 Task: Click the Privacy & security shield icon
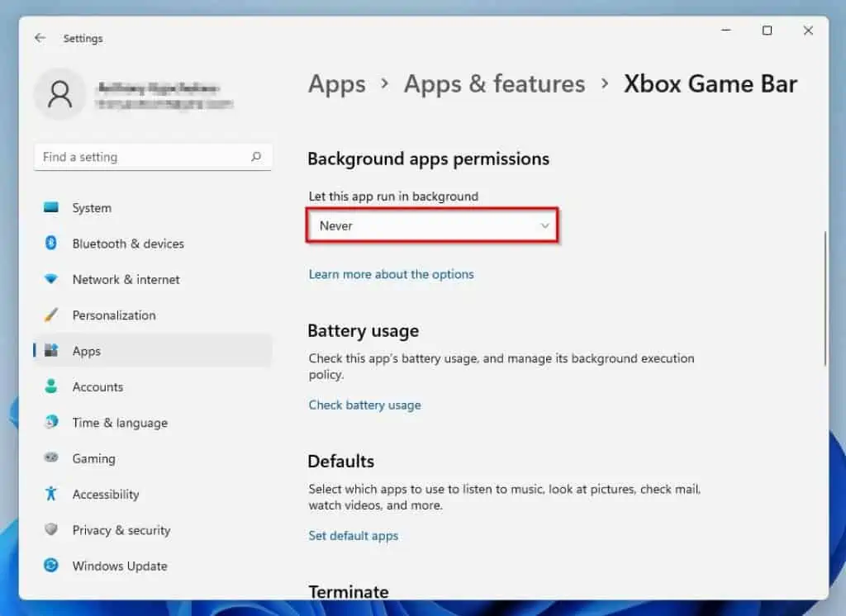click(51, 530)
